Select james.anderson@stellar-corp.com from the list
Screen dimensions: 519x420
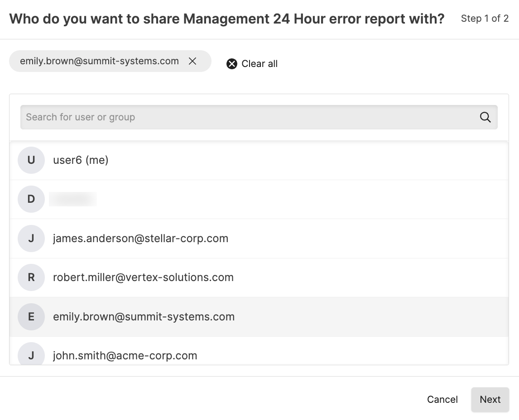(140, 239)
